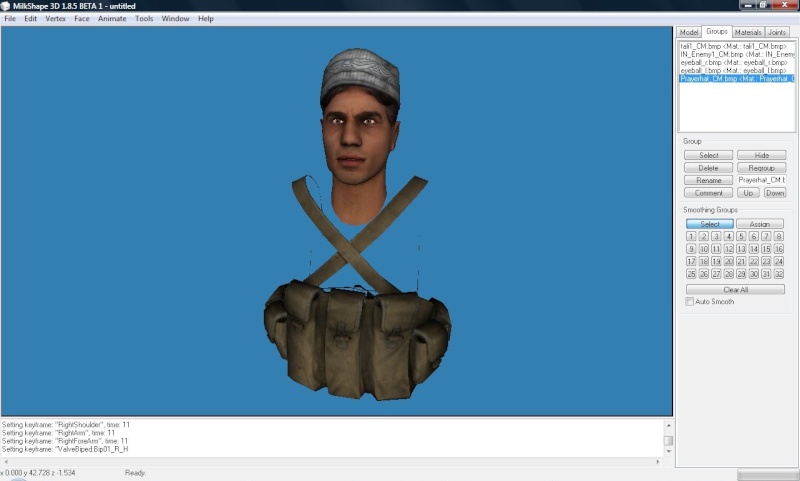
Task: Select the IN_Enemy1_CM.bmp group row
Action: click(737, 54)
